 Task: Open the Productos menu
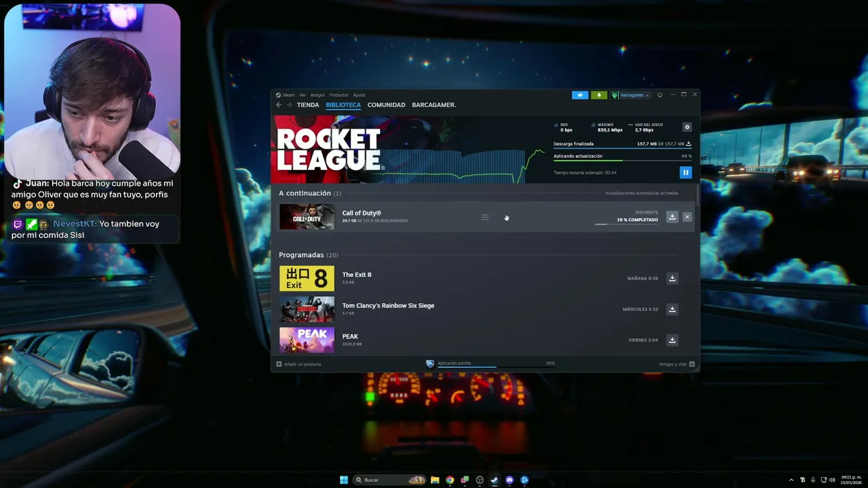coord(338,95)
